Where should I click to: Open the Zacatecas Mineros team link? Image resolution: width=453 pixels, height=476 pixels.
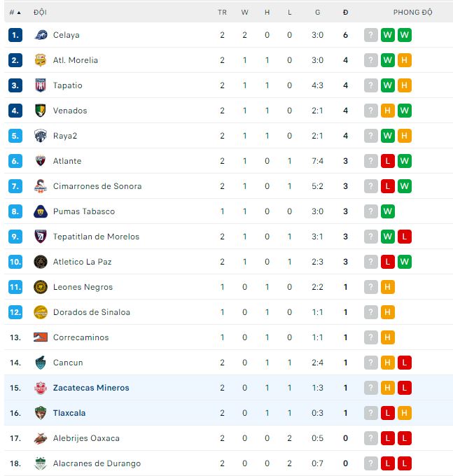click(91, 388)
